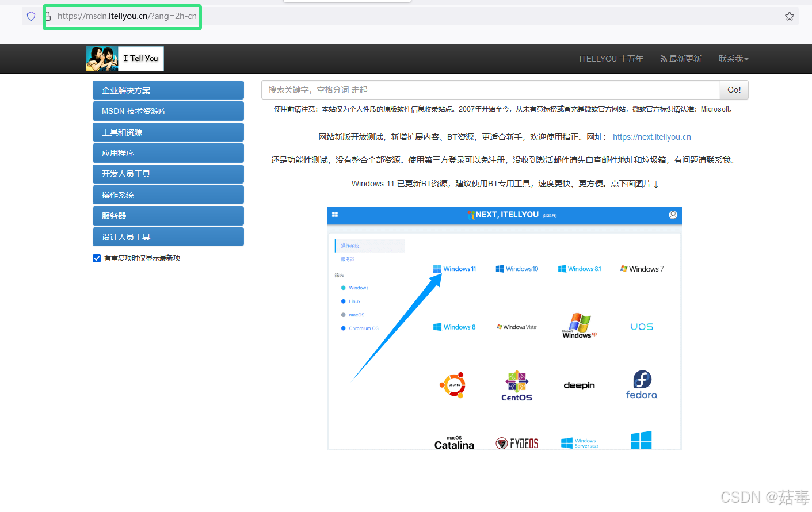Click the padlock site security icon
The height and width of the screenshot is (512, 812).
(x=48, y=16)
